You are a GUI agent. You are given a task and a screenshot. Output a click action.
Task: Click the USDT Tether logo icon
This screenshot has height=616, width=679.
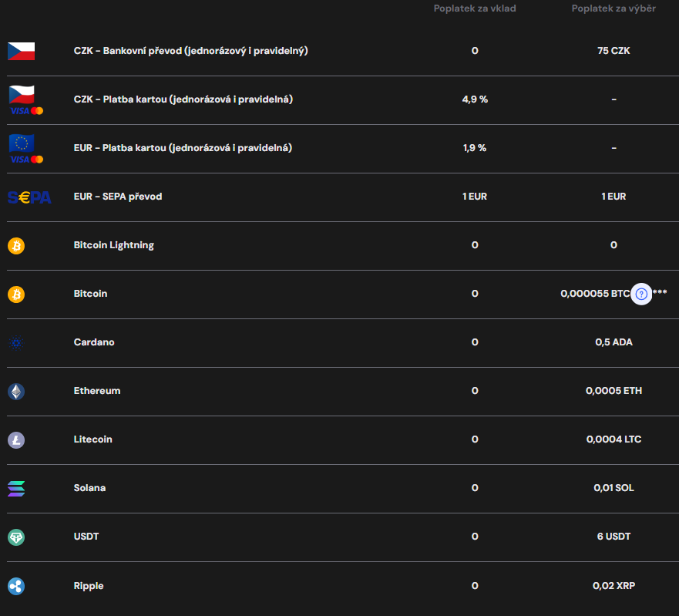pyautogui.click(x=16, y=537)
